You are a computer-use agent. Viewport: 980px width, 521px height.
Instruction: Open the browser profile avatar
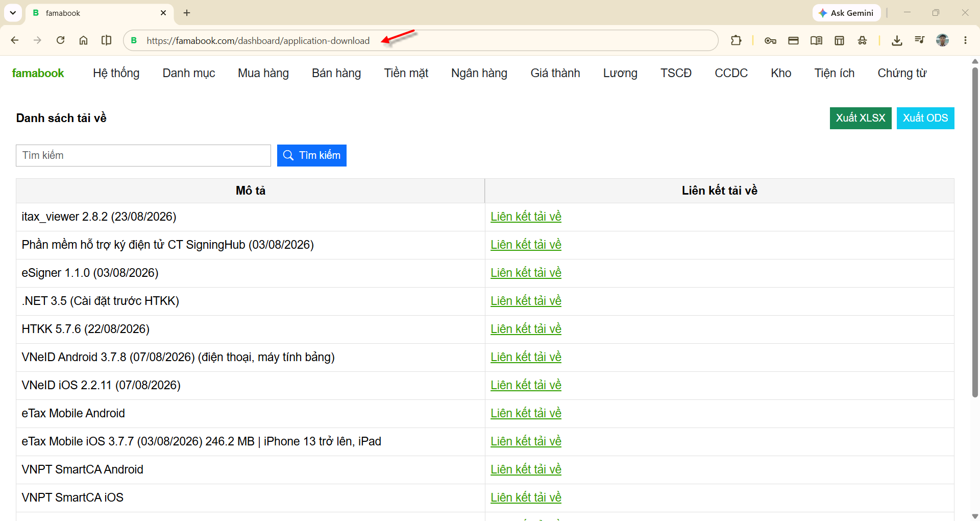[x=943, y=40]
